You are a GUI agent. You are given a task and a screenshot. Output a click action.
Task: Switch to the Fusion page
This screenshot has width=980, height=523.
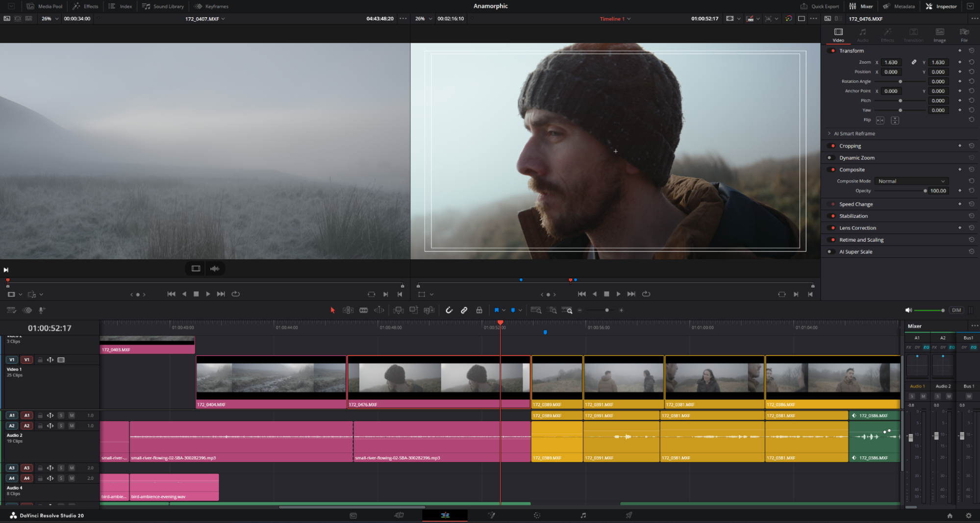[491, 515]
